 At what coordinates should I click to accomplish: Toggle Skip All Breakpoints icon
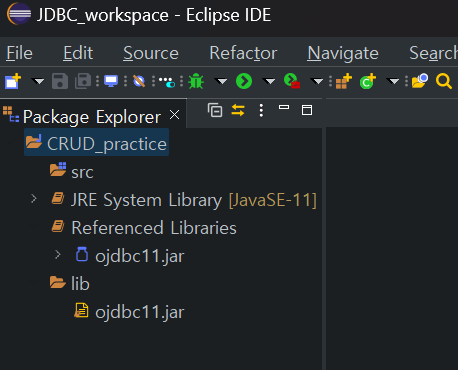click(139, 81)
